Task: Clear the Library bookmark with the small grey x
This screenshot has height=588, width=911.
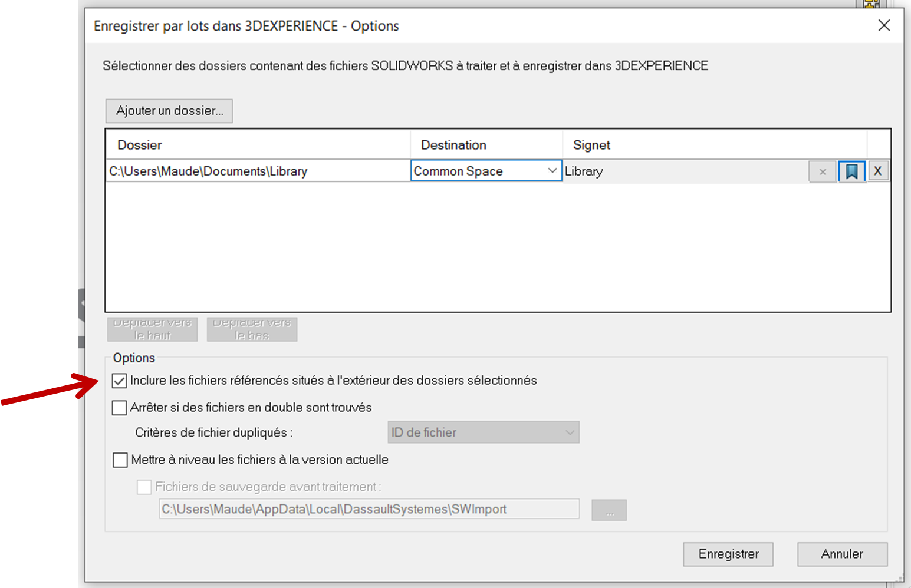Action: (822, 171)
